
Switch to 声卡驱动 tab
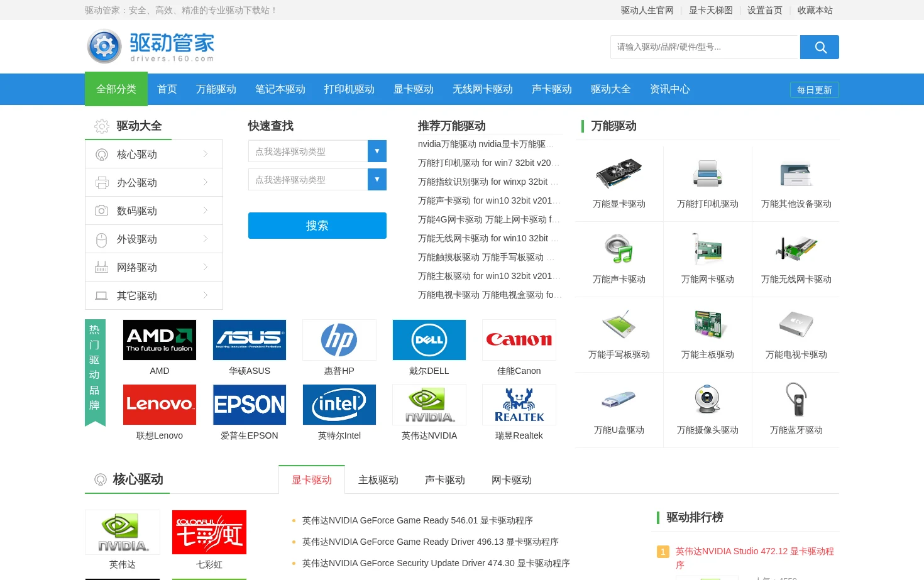(x=445, y=480)
